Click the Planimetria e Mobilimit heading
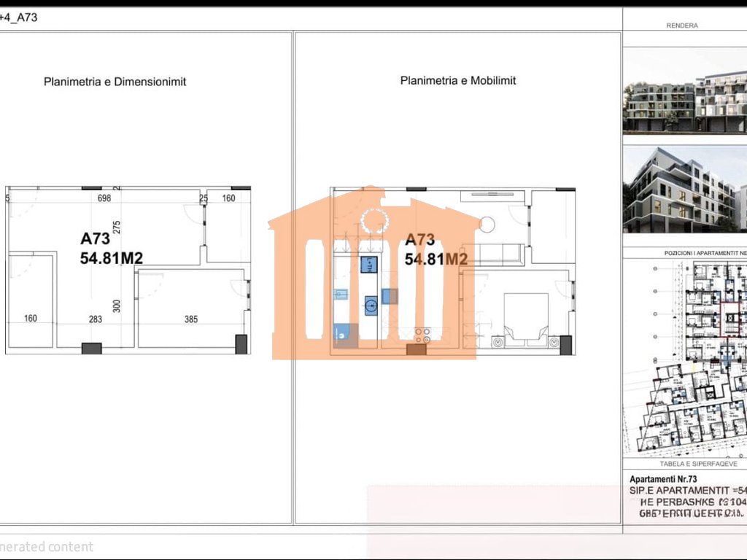 [458, 80]
